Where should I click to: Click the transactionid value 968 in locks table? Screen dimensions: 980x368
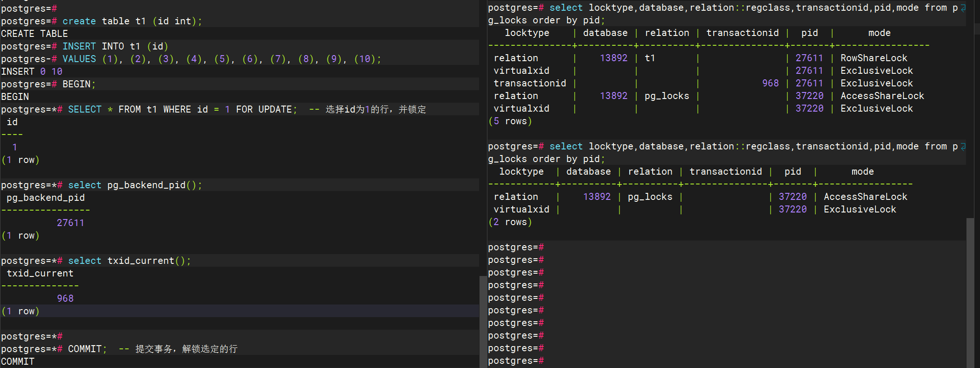tap(770, 84)
